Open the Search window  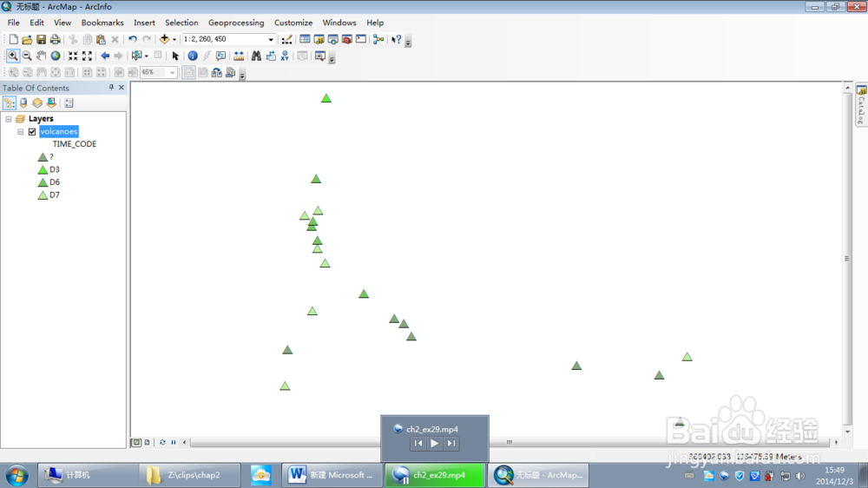click(x=332, y=39)
